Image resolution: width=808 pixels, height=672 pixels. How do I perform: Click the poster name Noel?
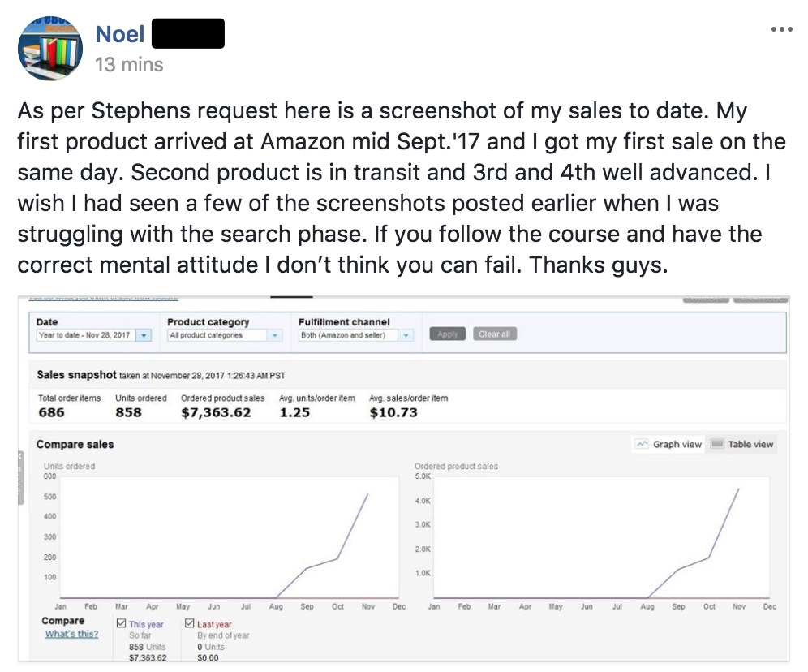pos(121,34)
